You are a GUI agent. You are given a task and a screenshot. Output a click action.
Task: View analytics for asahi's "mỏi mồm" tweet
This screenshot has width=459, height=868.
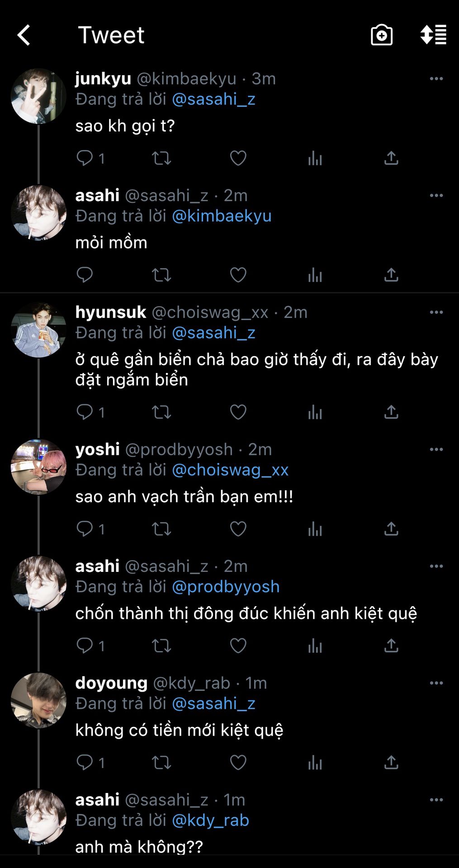coord(315,275)
